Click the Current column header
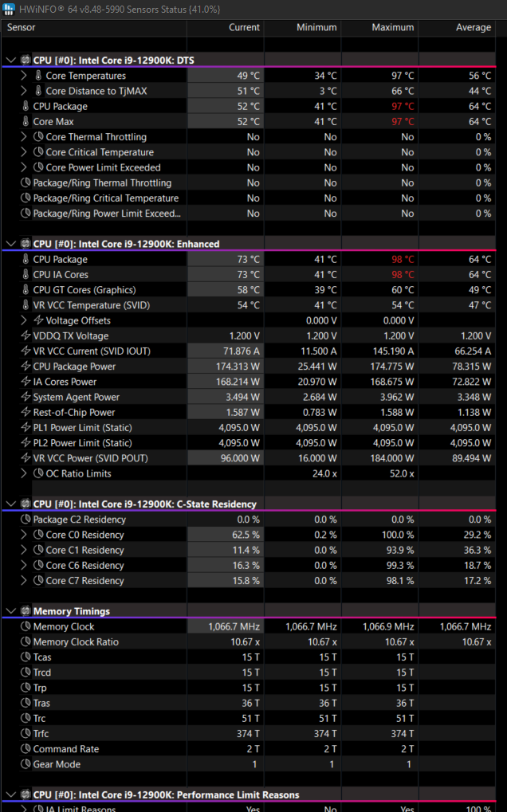 pyautogui.click(x=226, y=28)
